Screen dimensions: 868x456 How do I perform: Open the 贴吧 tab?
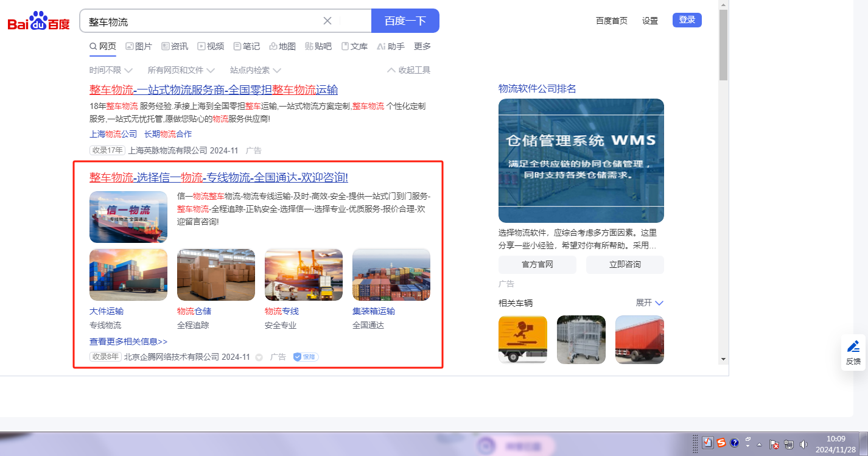[318, 46]
